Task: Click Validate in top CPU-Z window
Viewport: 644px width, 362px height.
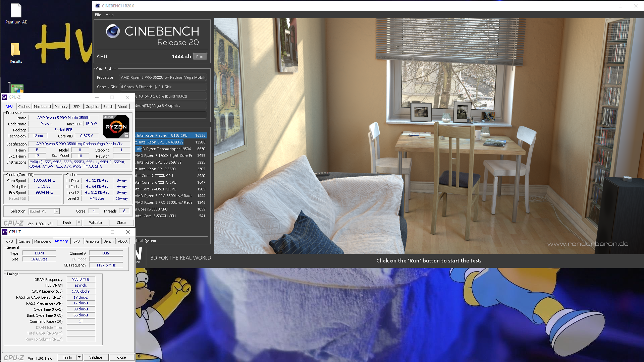Action: point(95,223)
